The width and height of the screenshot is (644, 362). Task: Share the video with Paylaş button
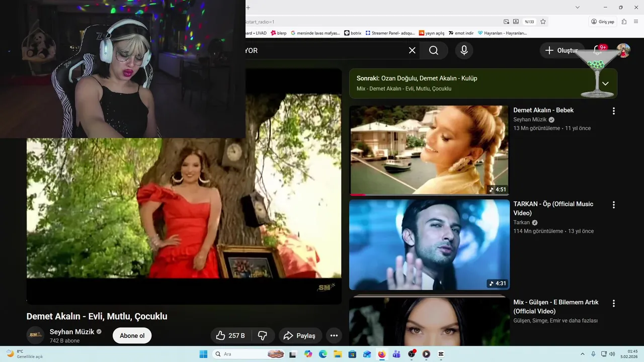[299, 335]
